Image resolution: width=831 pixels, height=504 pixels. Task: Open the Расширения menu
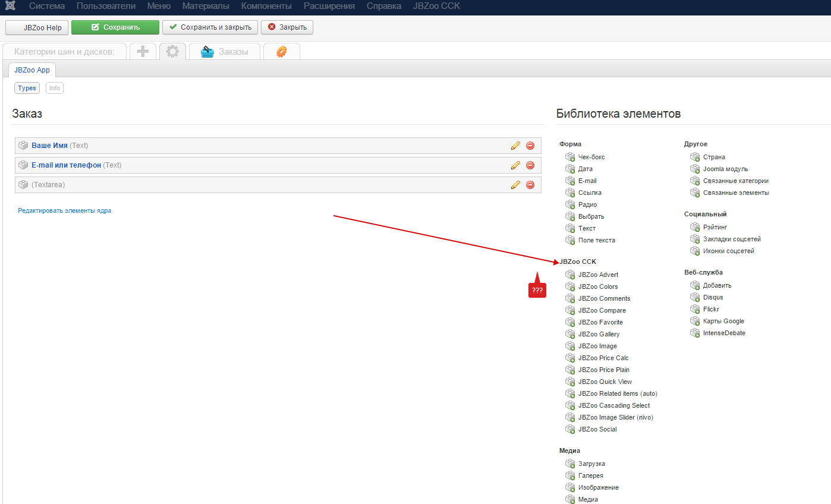pos(329,6)
